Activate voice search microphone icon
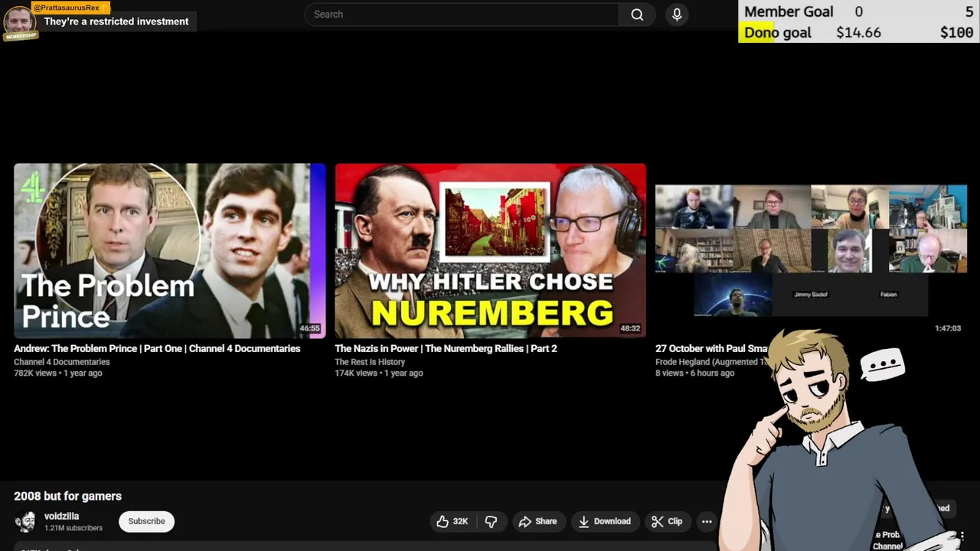 (x=677, y=15)
